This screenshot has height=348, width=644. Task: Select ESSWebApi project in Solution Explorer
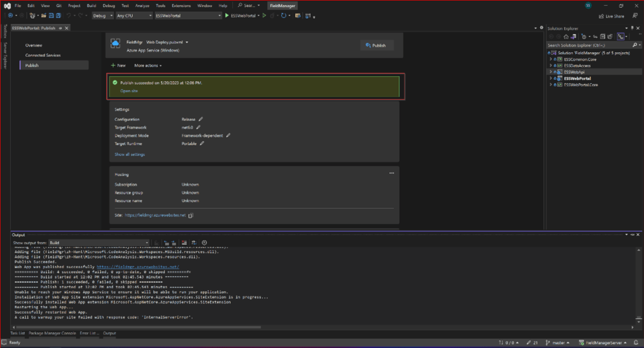pos(574,72)
